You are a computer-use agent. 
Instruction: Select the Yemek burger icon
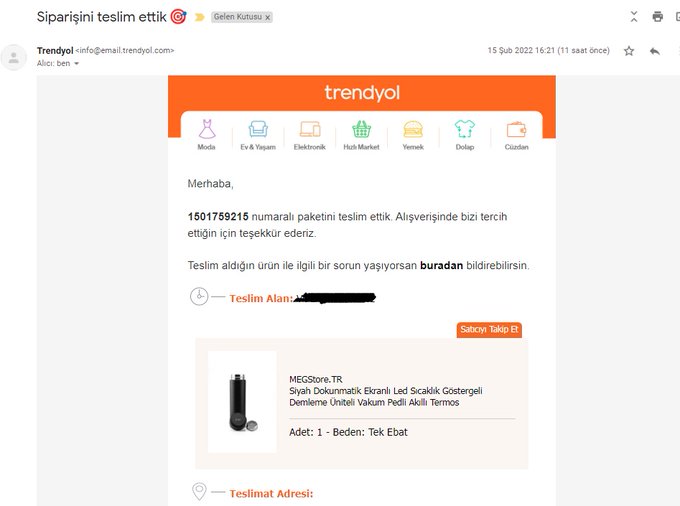pyautogui.click(x=413, y=129)
